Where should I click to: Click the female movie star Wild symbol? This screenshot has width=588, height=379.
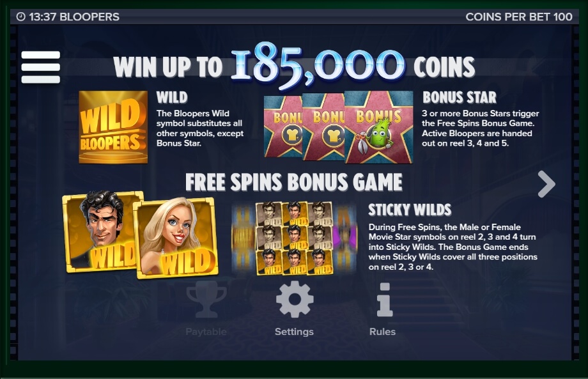176,238
